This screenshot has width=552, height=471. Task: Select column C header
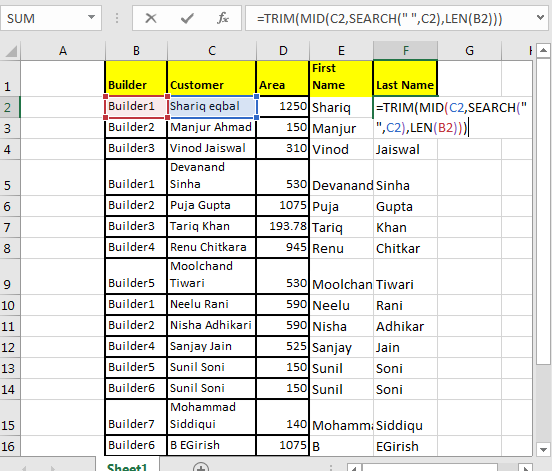[212, 51]
